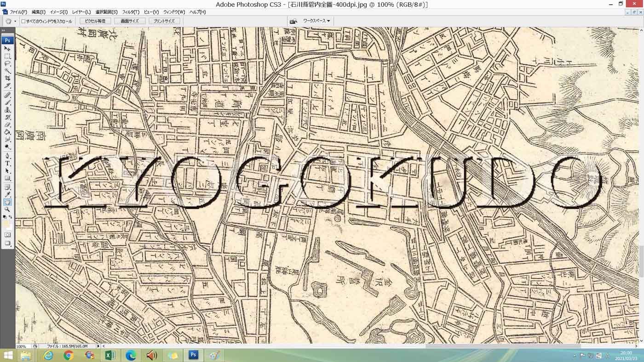
Task: Open the レイヤー(L) menu
Action: (81, 12)
